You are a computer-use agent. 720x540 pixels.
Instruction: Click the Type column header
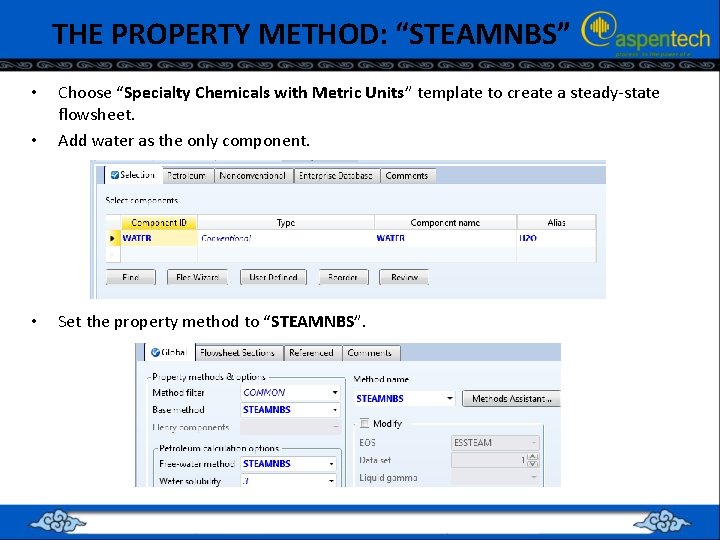286,223
